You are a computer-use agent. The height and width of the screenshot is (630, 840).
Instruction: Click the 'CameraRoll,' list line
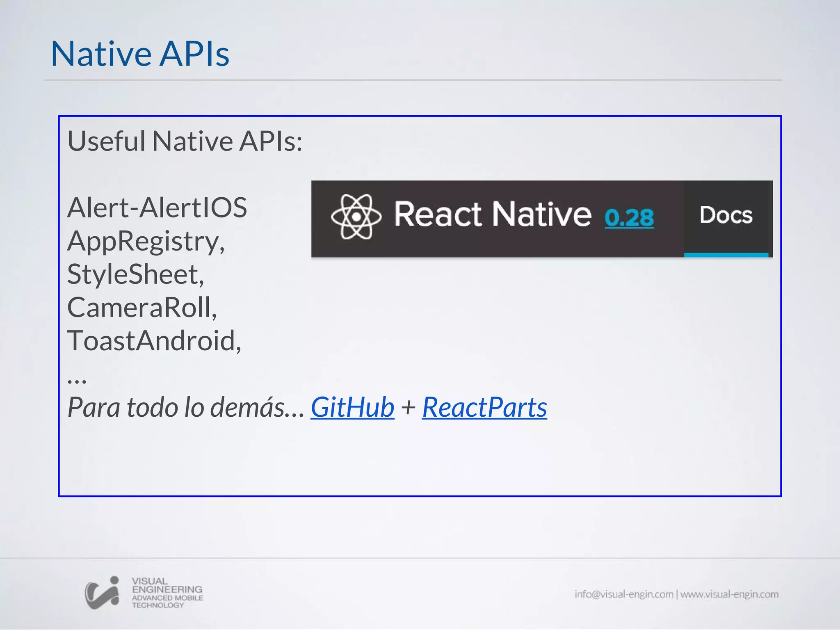142,307
